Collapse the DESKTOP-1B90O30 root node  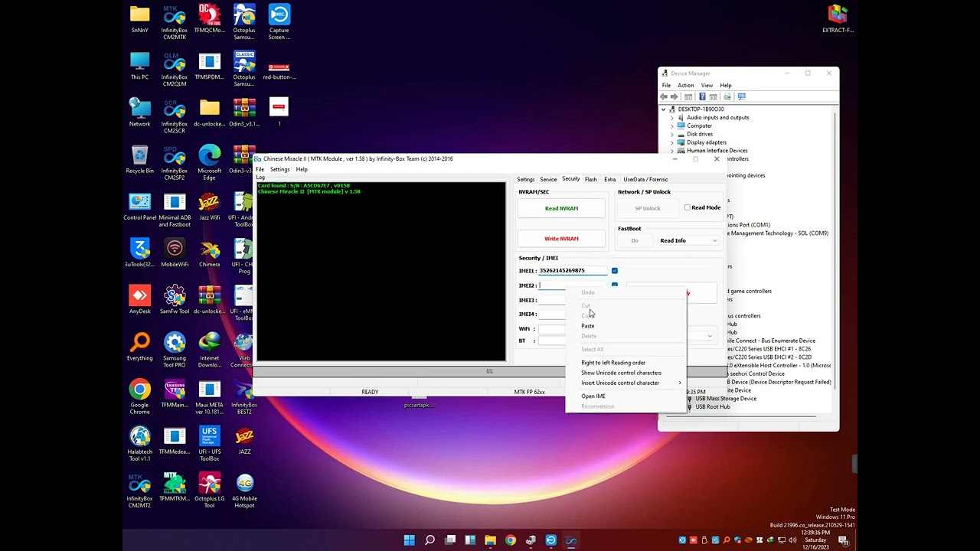pos(664,109)
